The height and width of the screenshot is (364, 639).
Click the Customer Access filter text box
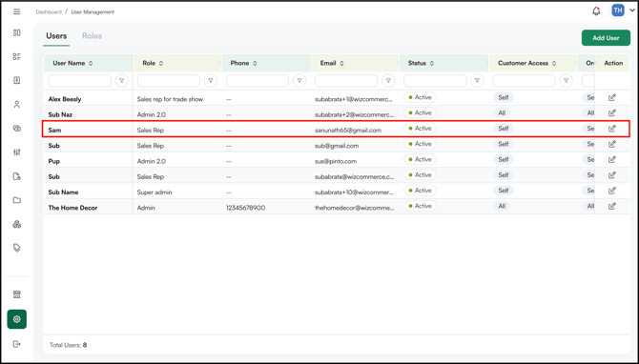click(525, 81)
